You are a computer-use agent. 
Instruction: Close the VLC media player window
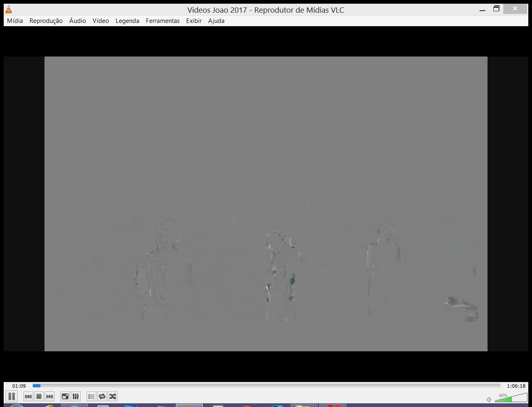[x=515, y=9]
